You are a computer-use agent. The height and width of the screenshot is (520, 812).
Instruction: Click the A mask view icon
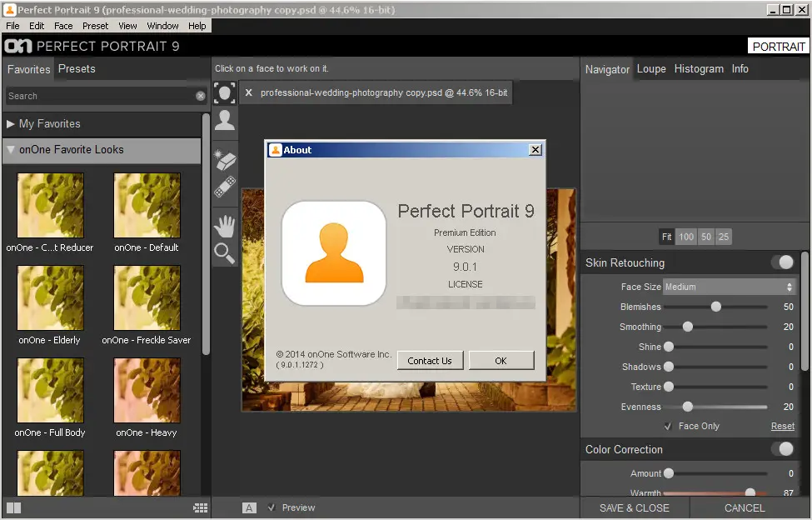coord(249,508)
